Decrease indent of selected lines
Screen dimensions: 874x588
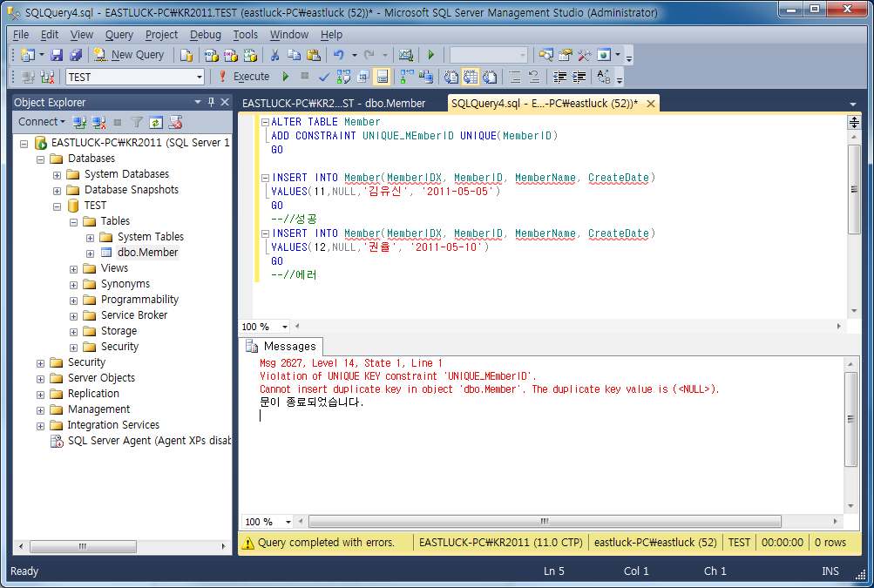coord(559,77)
